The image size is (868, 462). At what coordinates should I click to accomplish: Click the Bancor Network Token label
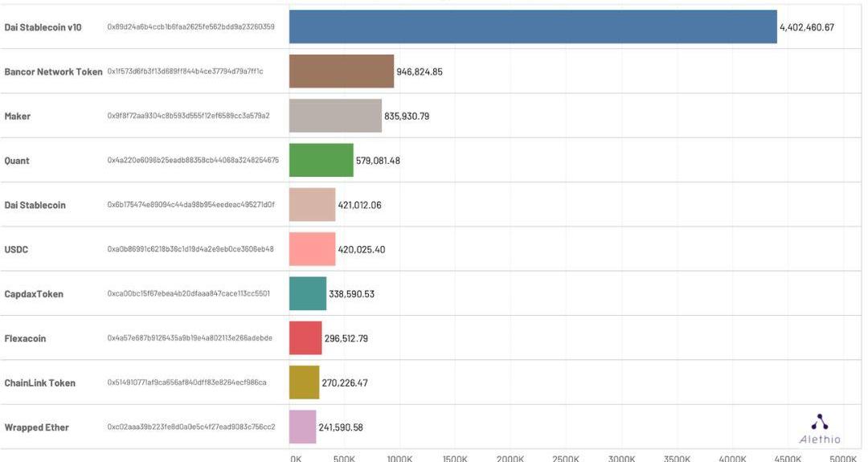(x=53, y=72)
